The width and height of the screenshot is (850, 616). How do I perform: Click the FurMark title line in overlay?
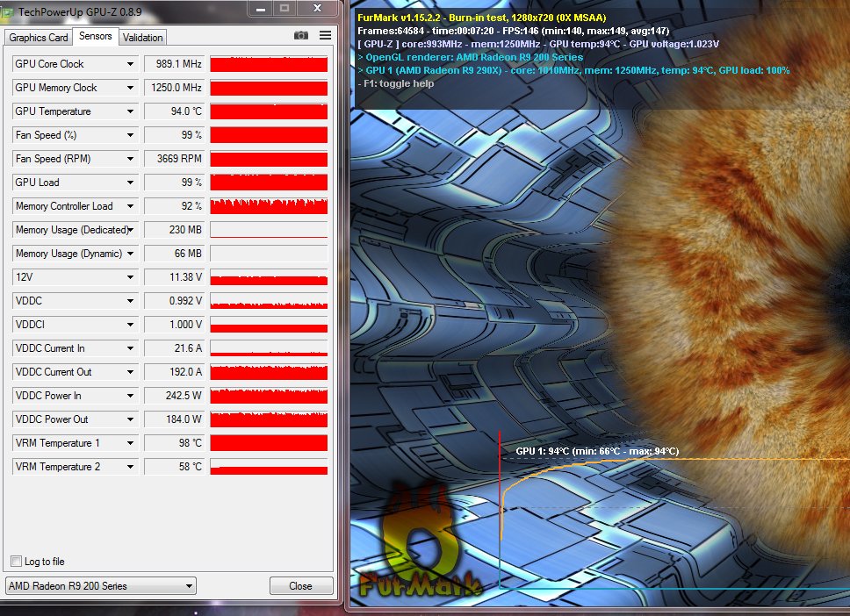[482, 18]
